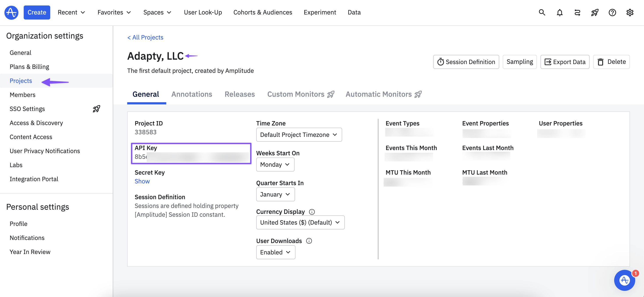Click the rocket icon in top bar
This screenshot has height=297, width=644.
pos(594,12)
